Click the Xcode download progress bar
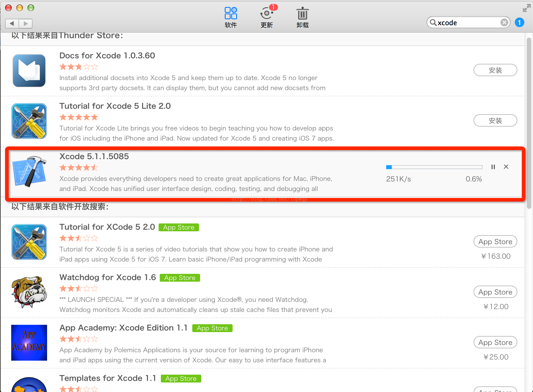533x392 pixels. 434,167
